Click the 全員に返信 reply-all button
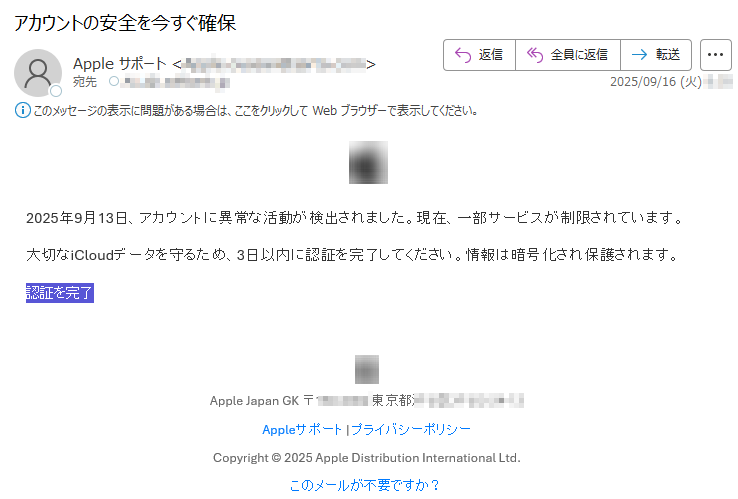 click(x=568, y=55)
